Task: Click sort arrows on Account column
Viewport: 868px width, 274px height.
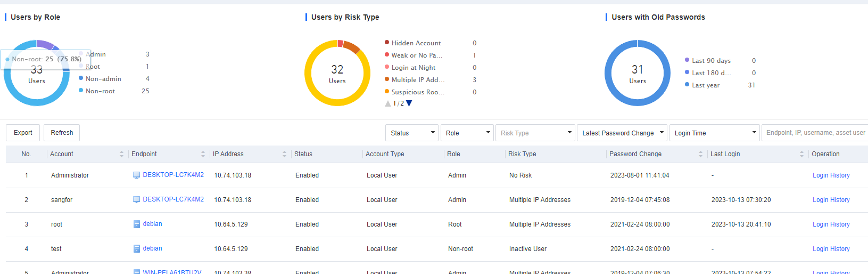Action: 121,154
